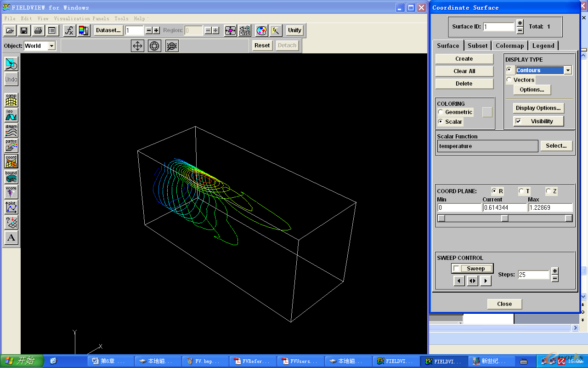Click the coord plane current slider handle
This screenshot has height=368, width=588.
[504, 218]
